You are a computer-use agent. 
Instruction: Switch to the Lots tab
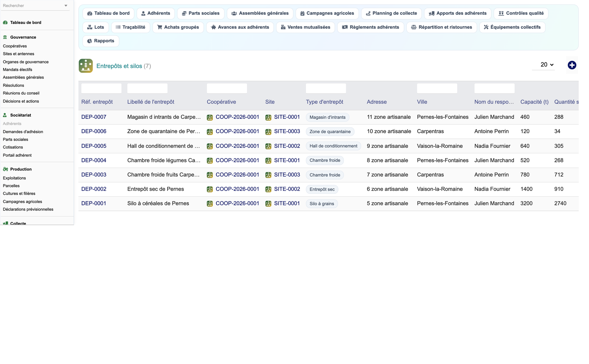pyautogui.click(x=96, y=27)
